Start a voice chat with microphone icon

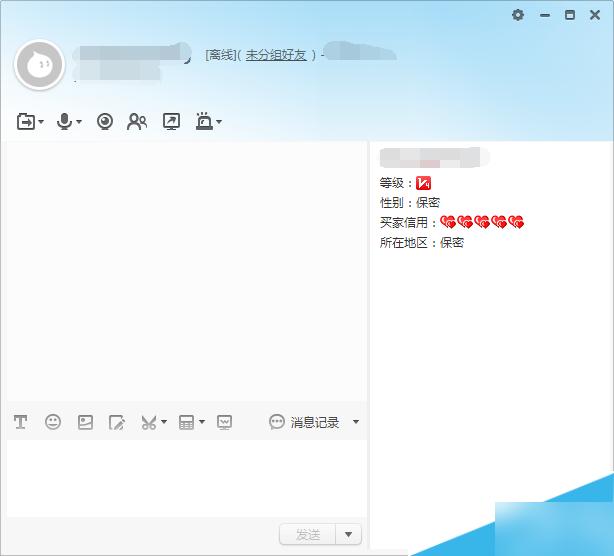point(64,121)
